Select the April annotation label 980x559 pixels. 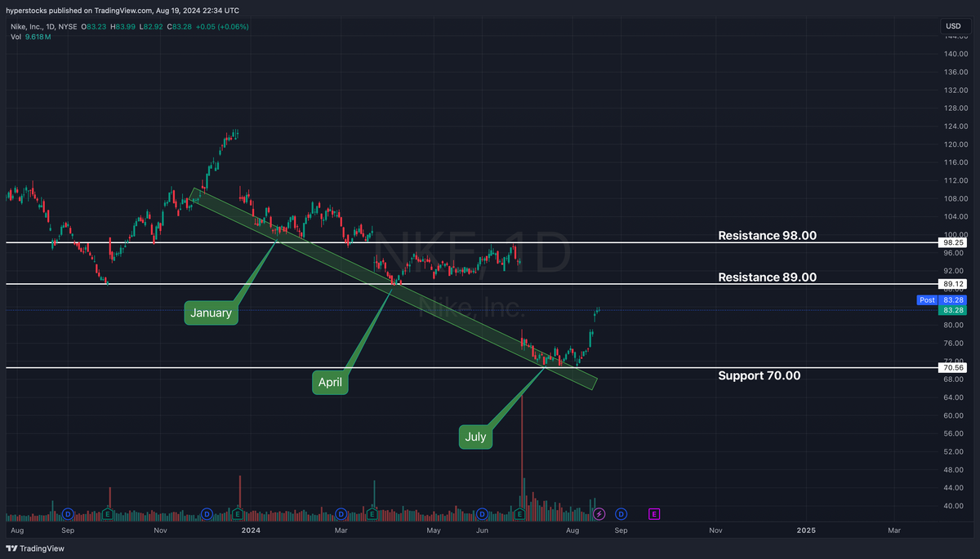coord(330,383)
